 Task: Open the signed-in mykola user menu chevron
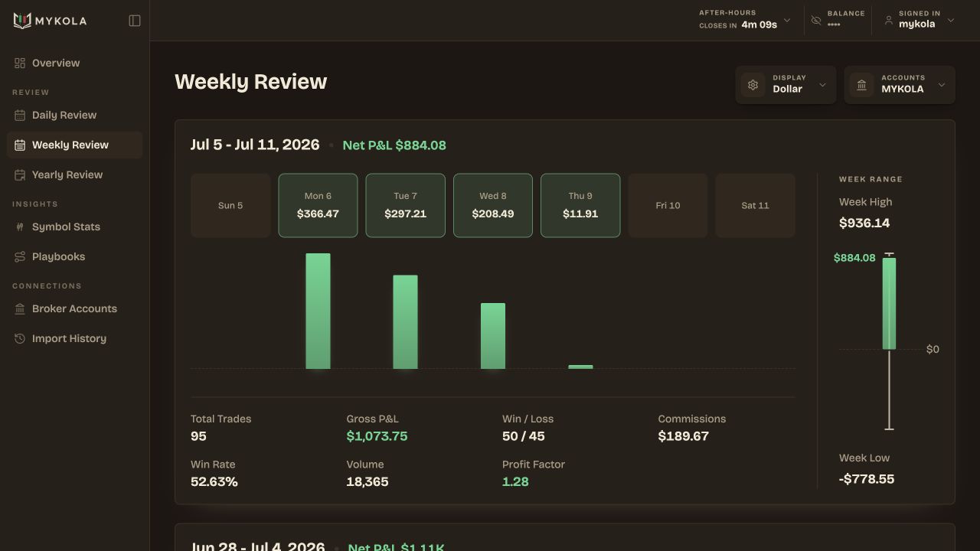[x=951, y=21]
